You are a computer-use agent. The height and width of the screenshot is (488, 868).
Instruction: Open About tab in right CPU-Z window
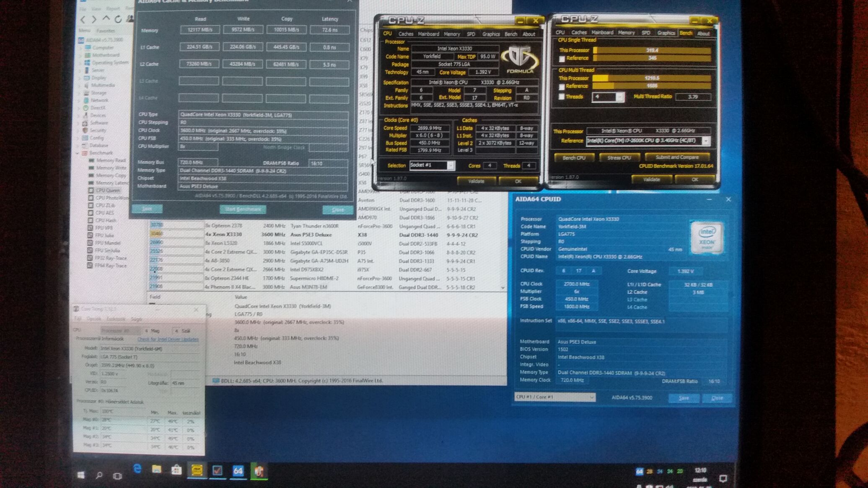coord(703,33)
